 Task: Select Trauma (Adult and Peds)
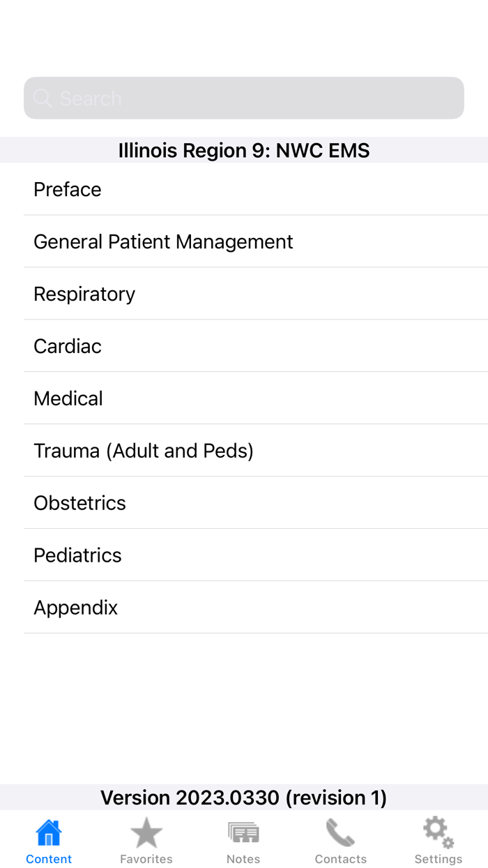144,451
